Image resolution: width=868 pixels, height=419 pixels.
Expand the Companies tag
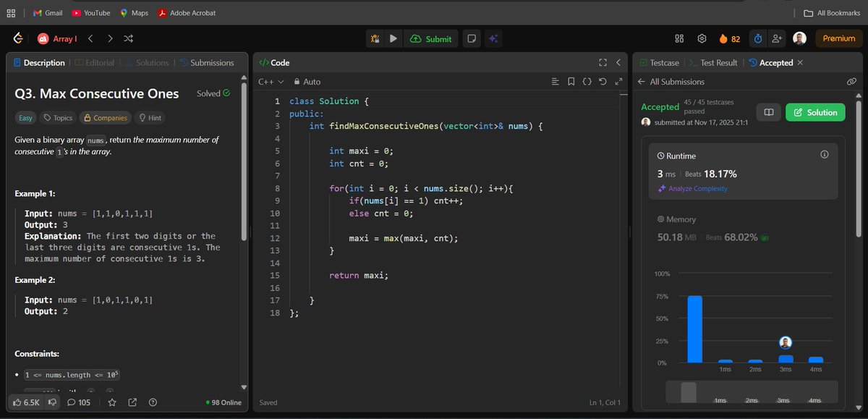click(106, 117)
